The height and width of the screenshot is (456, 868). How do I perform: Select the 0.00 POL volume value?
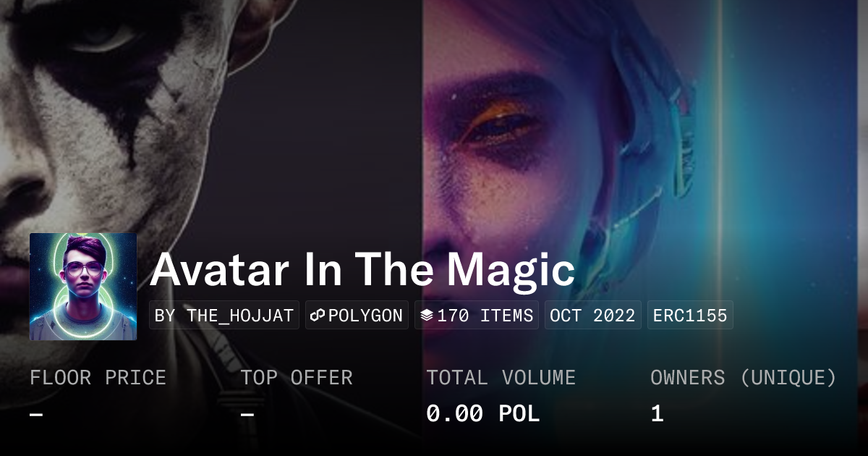[x=482, y=414]
